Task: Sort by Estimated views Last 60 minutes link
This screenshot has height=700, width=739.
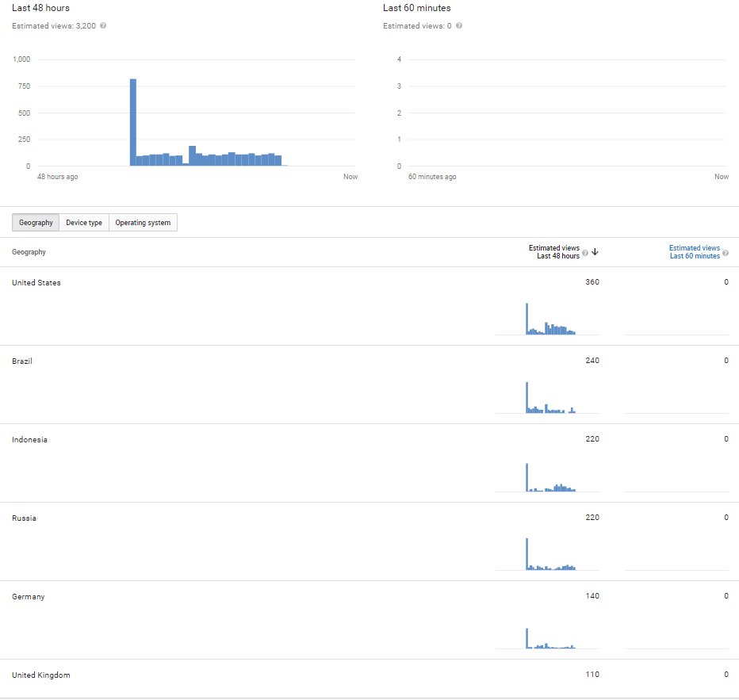Action: point(695,252)
